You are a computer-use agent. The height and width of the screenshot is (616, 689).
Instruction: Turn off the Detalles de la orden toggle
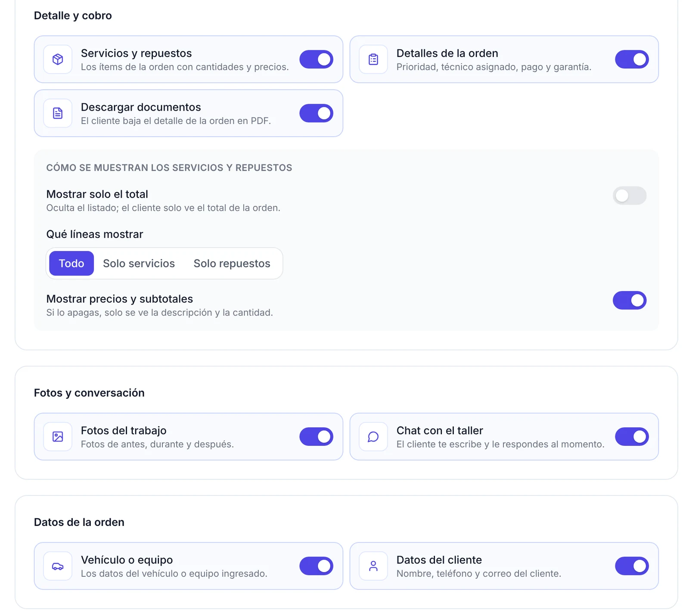coord(632,59)
